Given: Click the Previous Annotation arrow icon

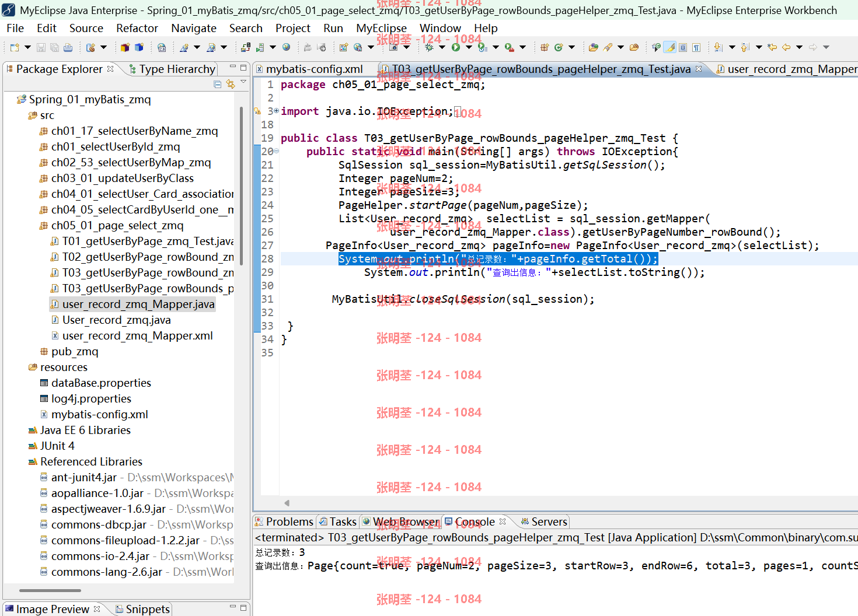Looking at the screenshot, I should (x=745, y=47).
